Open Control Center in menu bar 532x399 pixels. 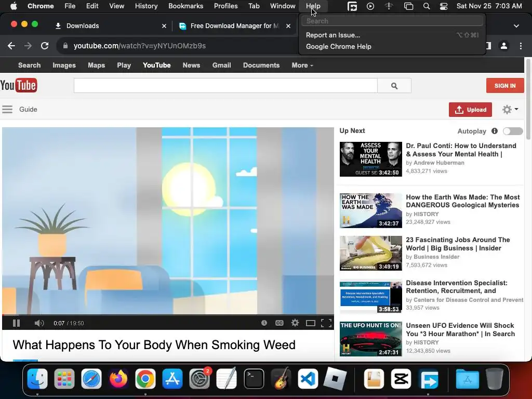coord(444,6)
